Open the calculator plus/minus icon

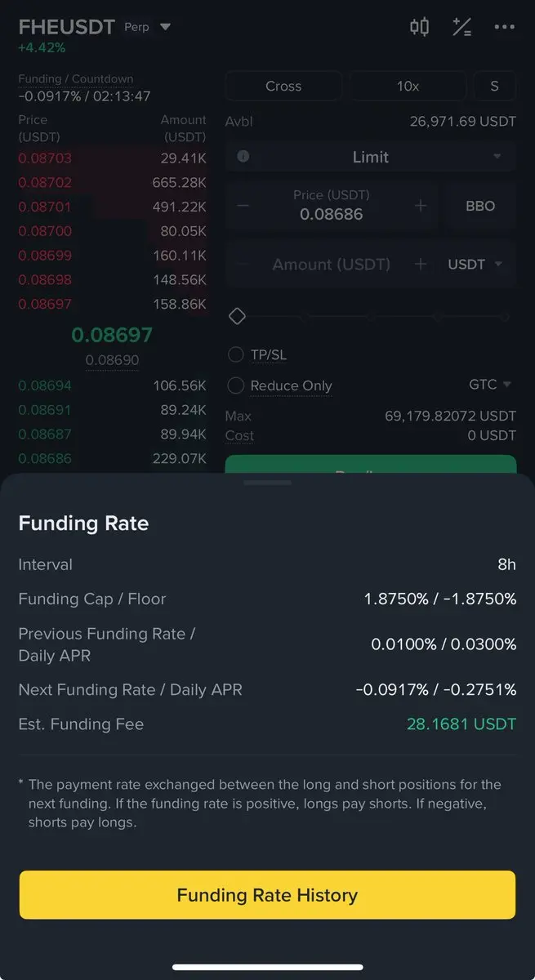point(461,27)
